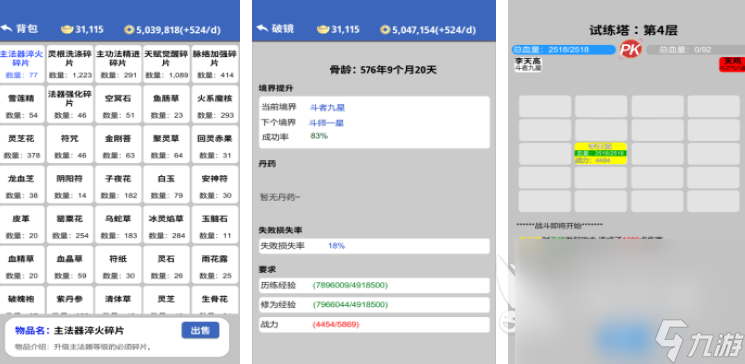
Task: Click the 5,039,818(+524/d) coin balance
Action: pos(178,30)
